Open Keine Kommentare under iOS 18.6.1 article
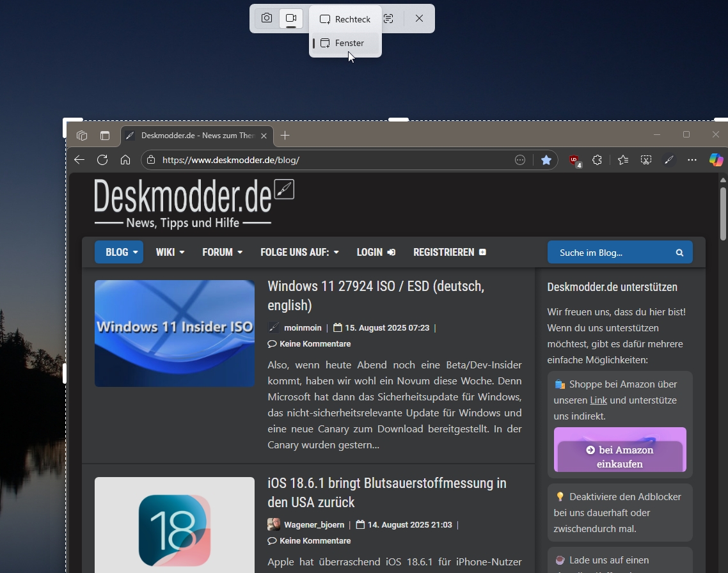This screenshot has width=728, height=573. tap(315, 541)
